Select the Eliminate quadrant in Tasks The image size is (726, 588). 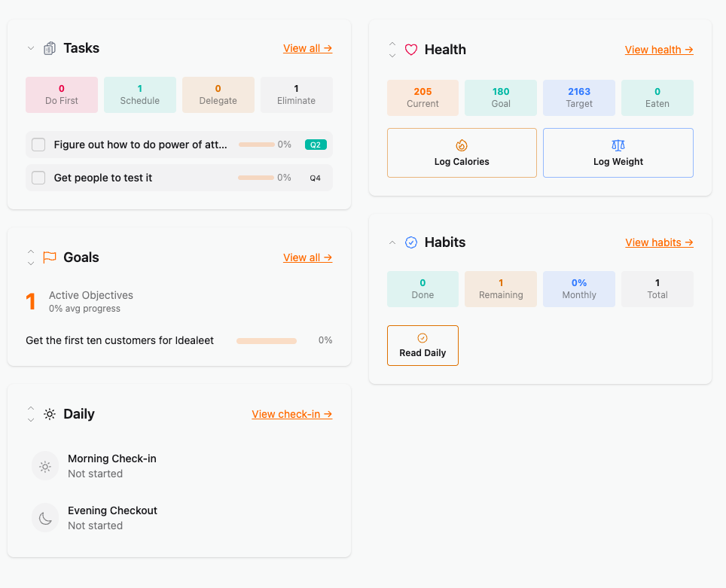point(296,94)
